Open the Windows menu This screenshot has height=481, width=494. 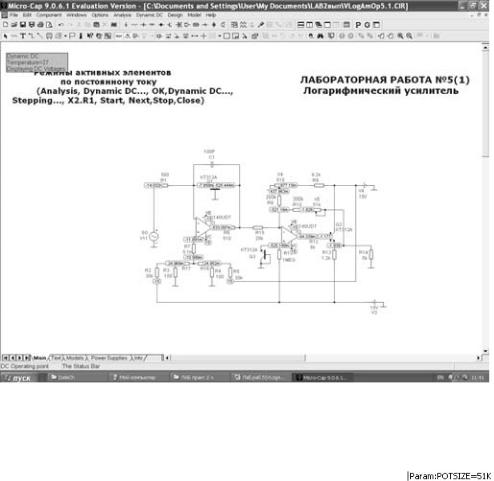[76, 15]
